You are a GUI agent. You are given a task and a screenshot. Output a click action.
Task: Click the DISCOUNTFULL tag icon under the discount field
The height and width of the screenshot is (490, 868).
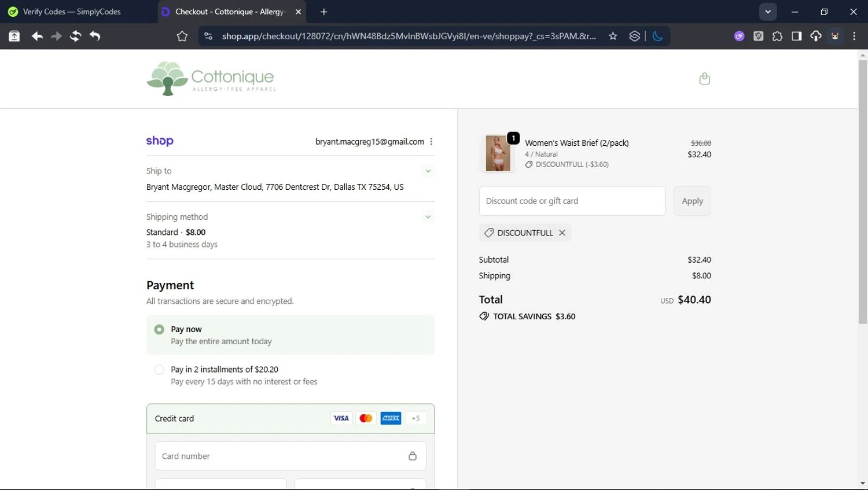[489, 233]
